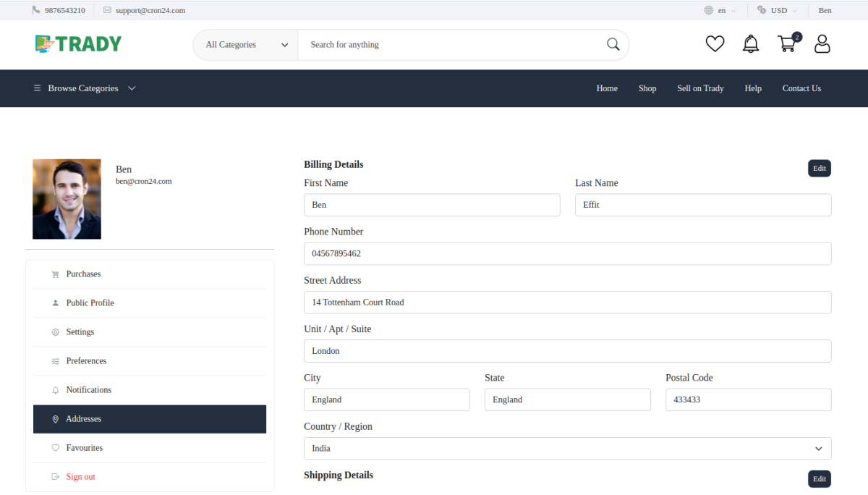The height and width of the screenshot is (495, 868).
Task: Open Contact Us in navigation bar
Action: click(x=801, y=88)
